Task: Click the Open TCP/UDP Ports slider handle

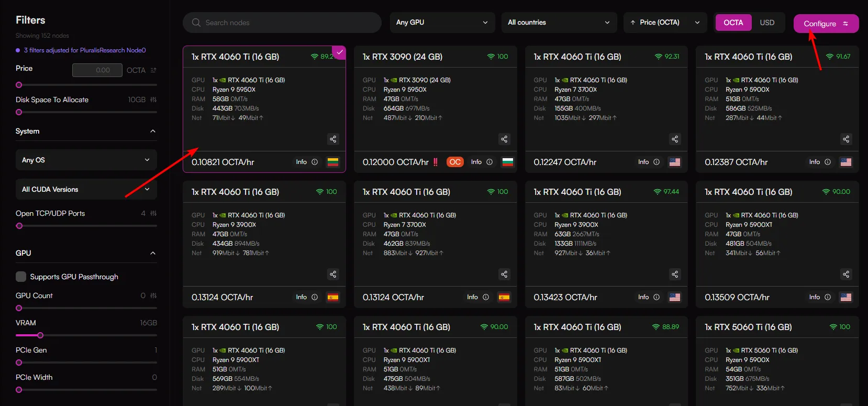Action: click(x=19, y=226)
